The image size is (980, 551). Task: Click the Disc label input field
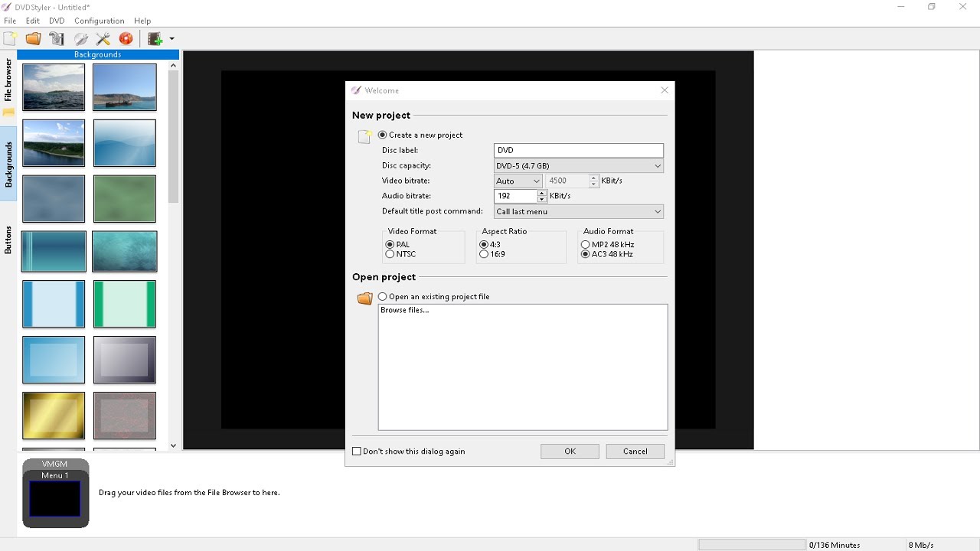[x=579, y=151]
